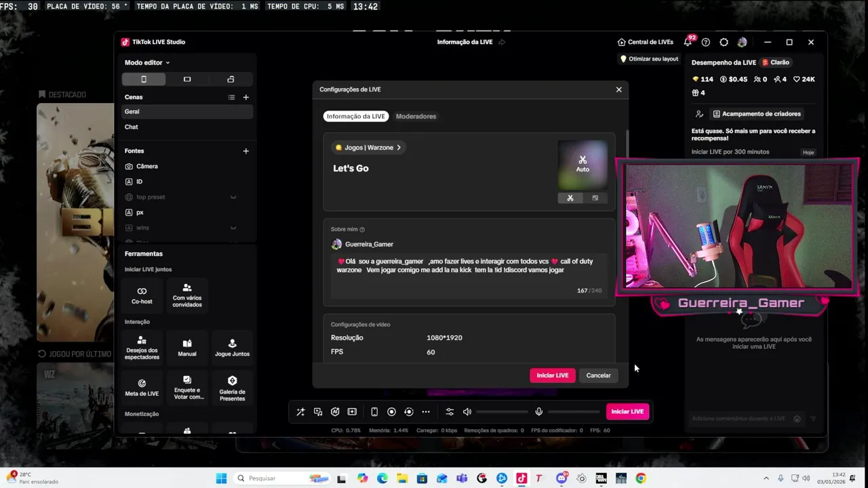
Task: Open the Jogos | Warzone category selector
Action: [x=368, y=147]
